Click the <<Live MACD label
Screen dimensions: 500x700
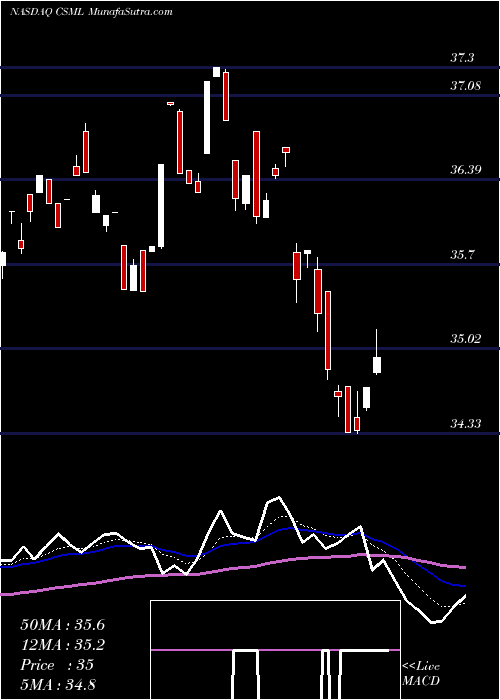tap(421, 673)
